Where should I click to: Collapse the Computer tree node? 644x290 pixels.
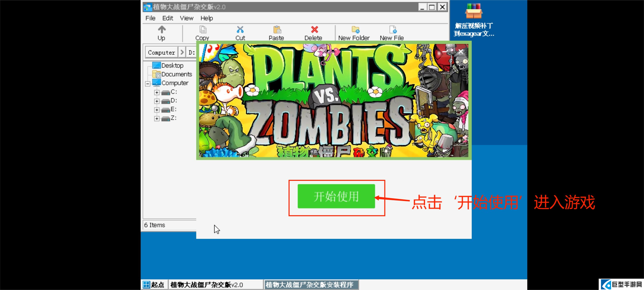148,84
